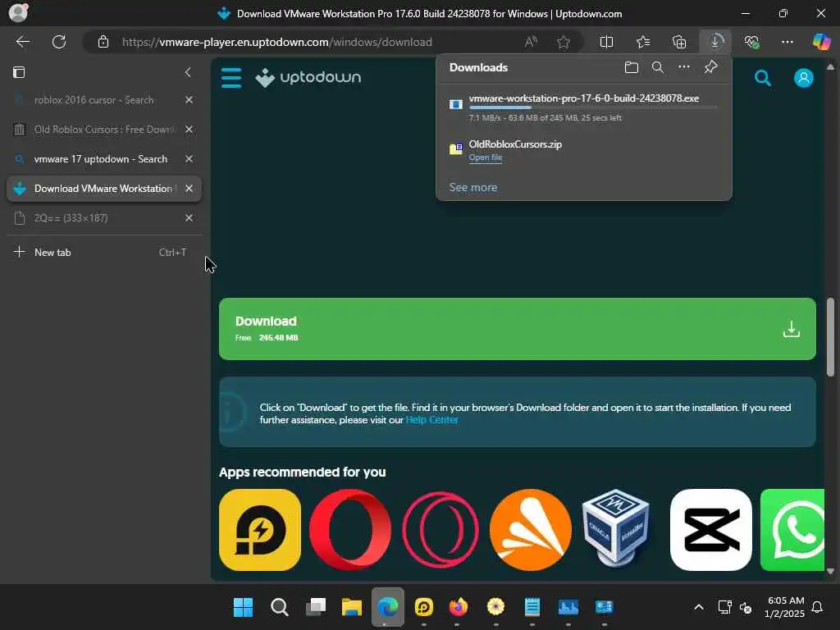Open Uptodown site search icon

point(762,78)
